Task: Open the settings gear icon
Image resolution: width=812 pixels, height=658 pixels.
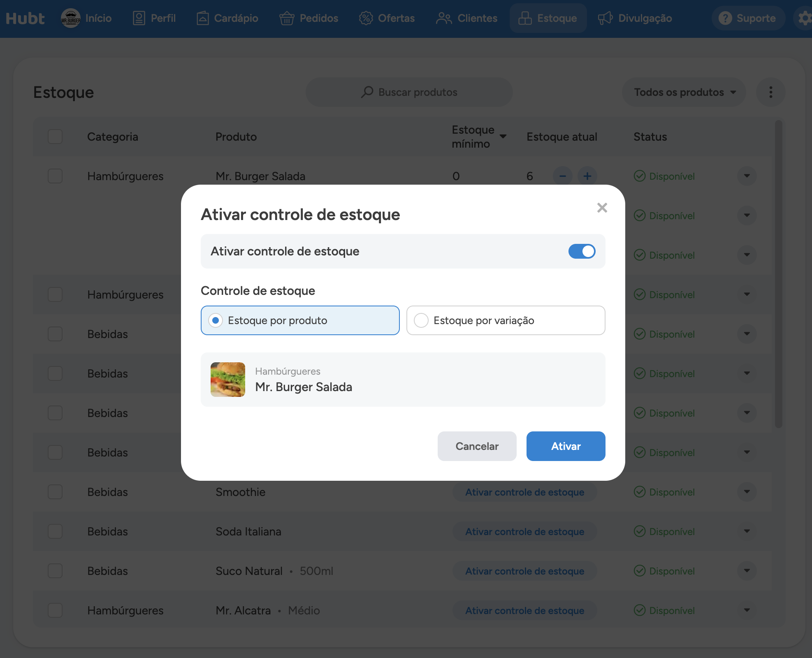Action: pyautogui.click(x=805, y=19)
